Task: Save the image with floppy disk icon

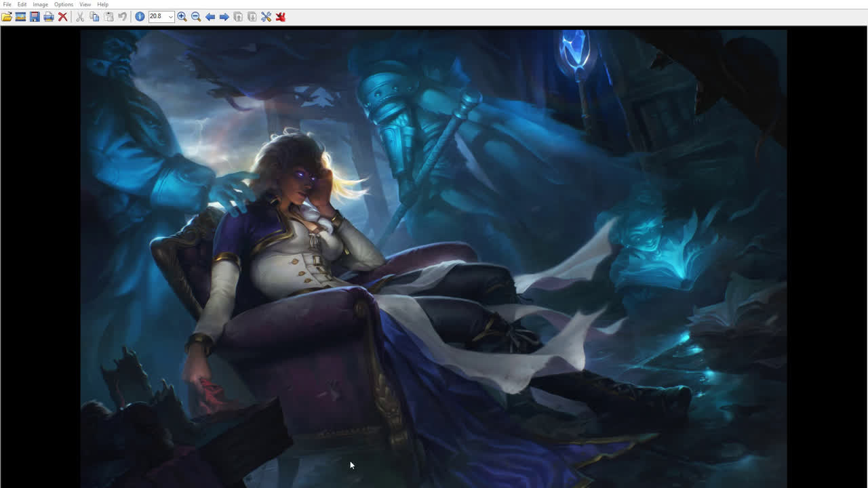Action: pyautogui.click(x=35, y=16)
